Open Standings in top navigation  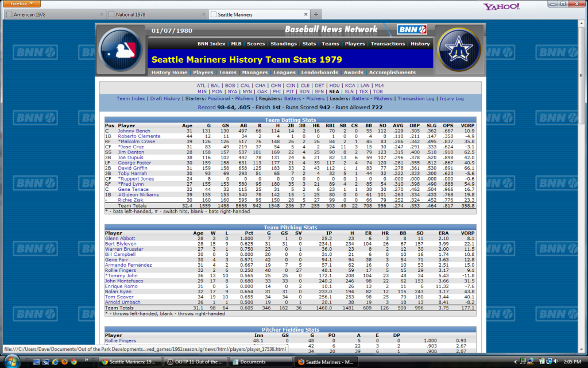coord(284,44)
